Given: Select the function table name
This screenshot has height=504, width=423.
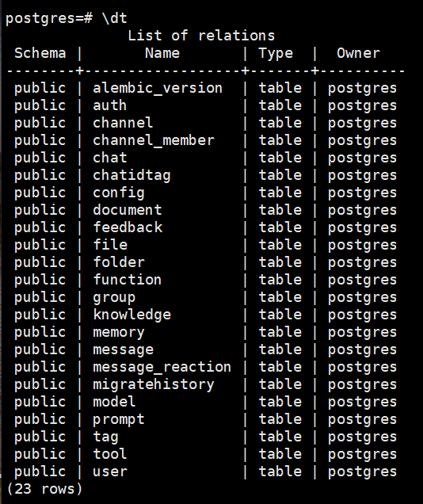Looking at the screenshot, I should pyautogui.click(x=128, y=280).
